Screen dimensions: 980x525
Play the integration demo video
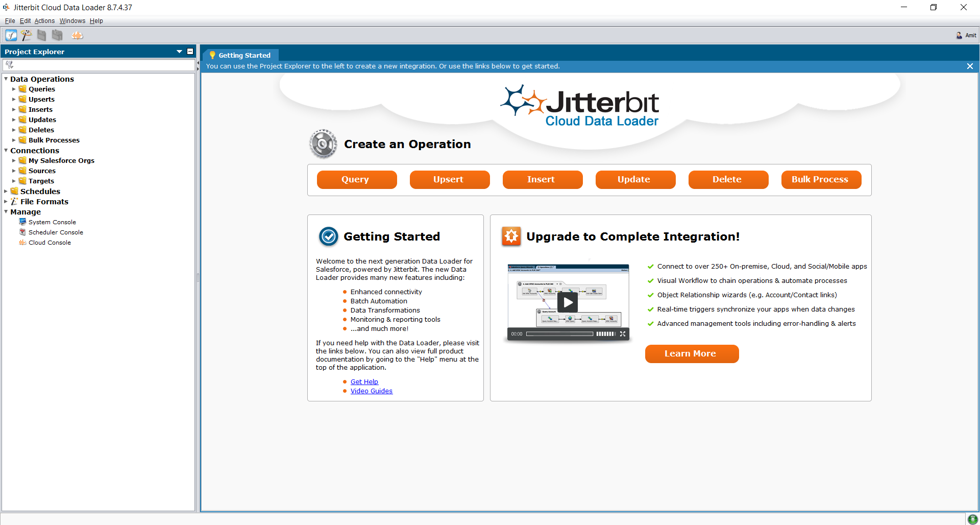pyautogui.click(x=568, y=302)
